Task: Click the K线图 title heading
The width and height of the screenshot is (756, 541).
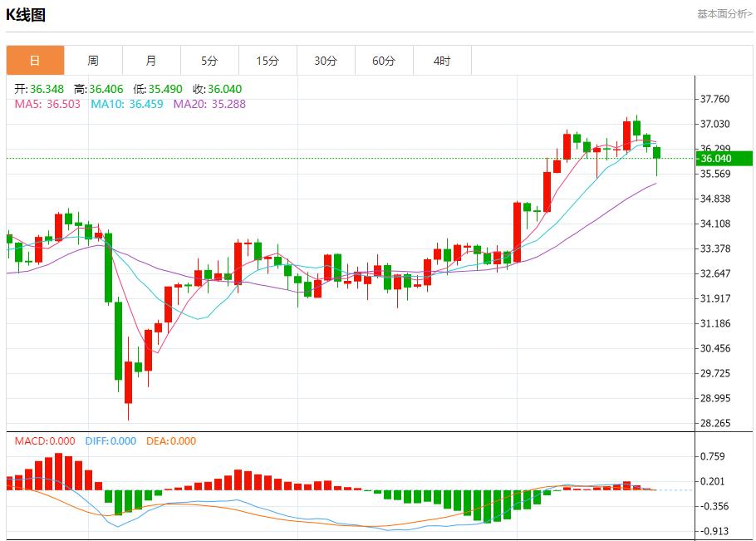Action: [x=26, y=15]
